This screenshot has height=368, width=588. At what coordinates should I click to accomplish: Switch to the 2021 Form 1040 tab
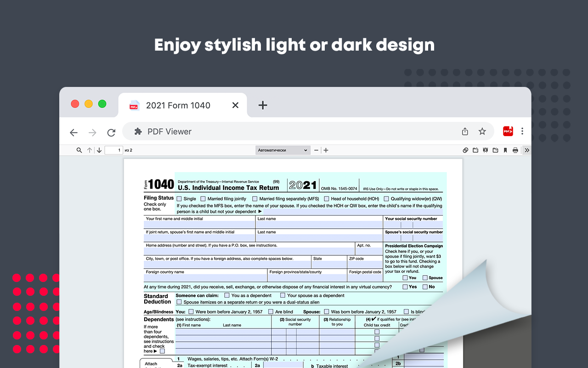[x=177, y=105]
